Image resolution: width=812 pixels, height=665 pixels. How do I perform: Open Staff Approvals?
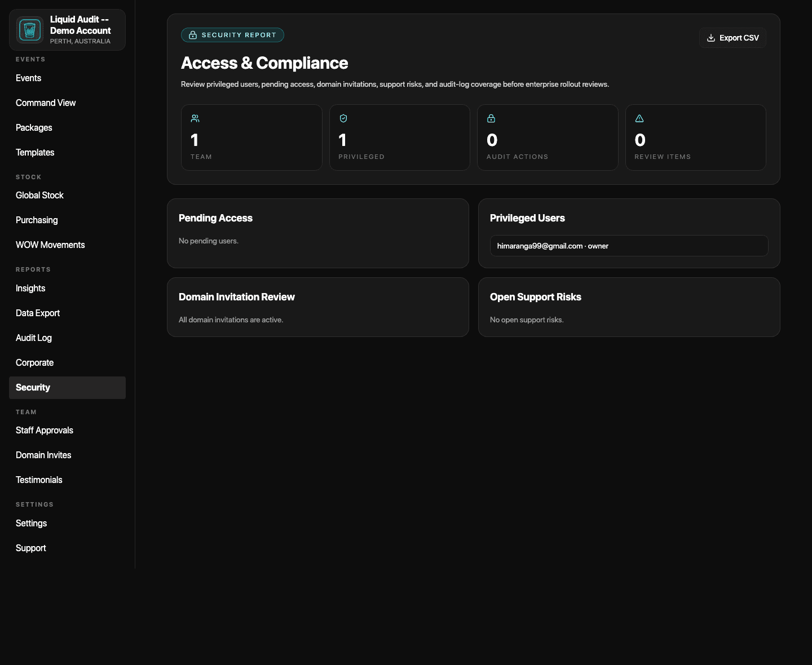click(x=67, y=431)
